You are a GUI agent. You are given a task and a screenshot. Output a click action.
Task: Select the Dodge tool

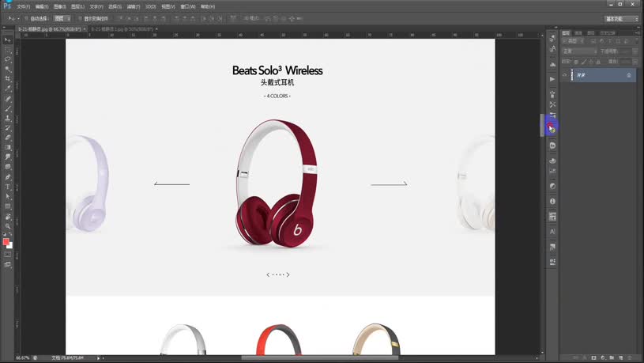pyautogui.click(x=7, y=167)
